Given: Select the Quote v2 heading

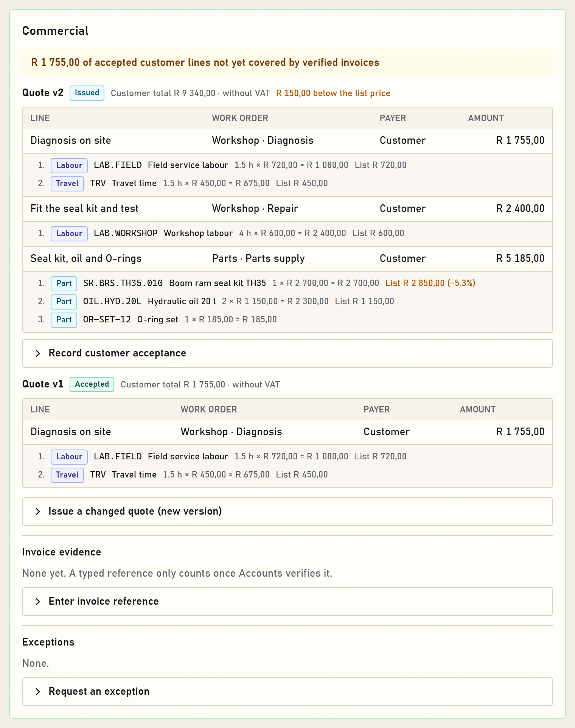Looking at the screenshot, I should (43, 93).
